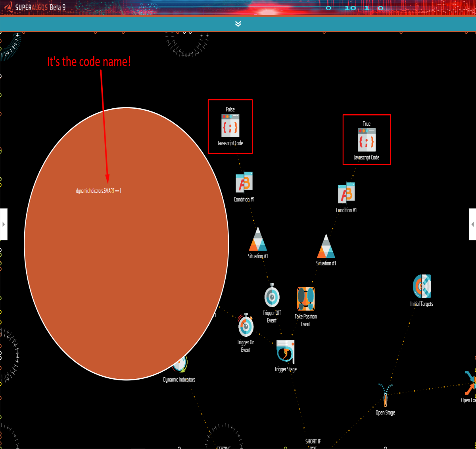476x449 pixels.
Task: Open the left side panel arrow tab
Action: 4,224
